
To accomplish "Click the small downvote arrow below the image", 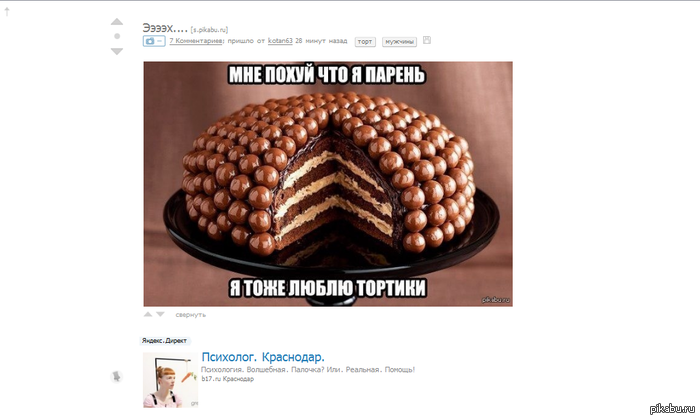I will point(160,315).
